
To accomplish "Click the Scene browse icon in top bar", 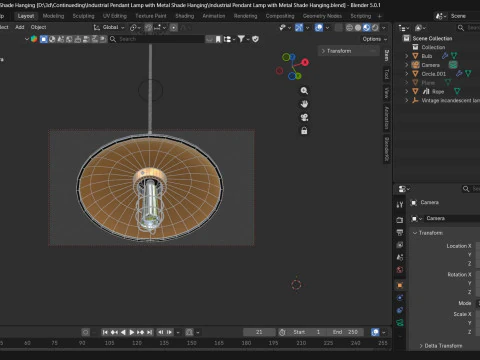I will (441, 16).
